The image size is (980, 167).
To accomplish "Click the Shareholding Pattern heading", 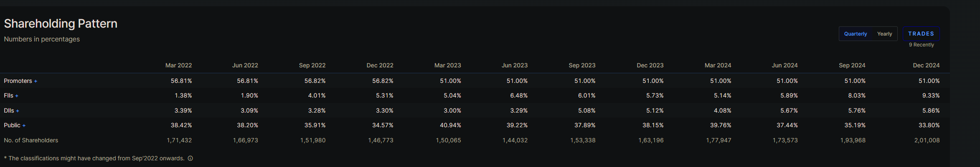I will coord(61,23).
